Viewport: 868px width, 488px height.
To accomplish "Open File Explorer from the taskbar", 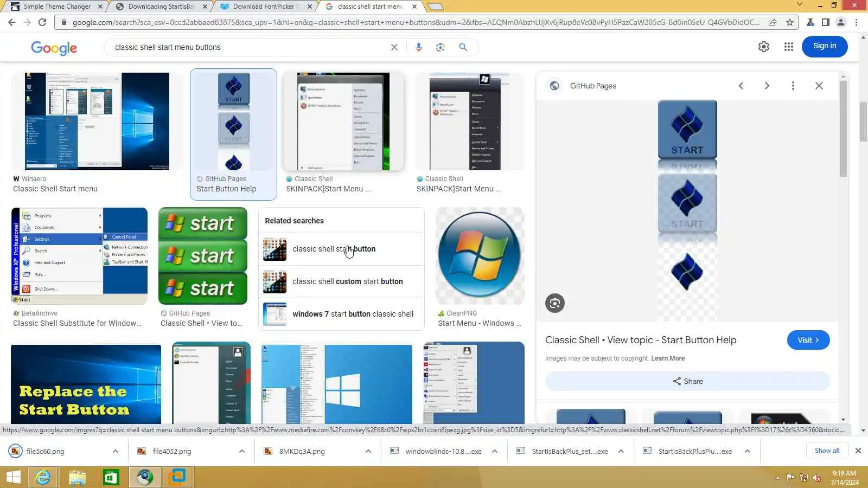I will tap(77, 477).
